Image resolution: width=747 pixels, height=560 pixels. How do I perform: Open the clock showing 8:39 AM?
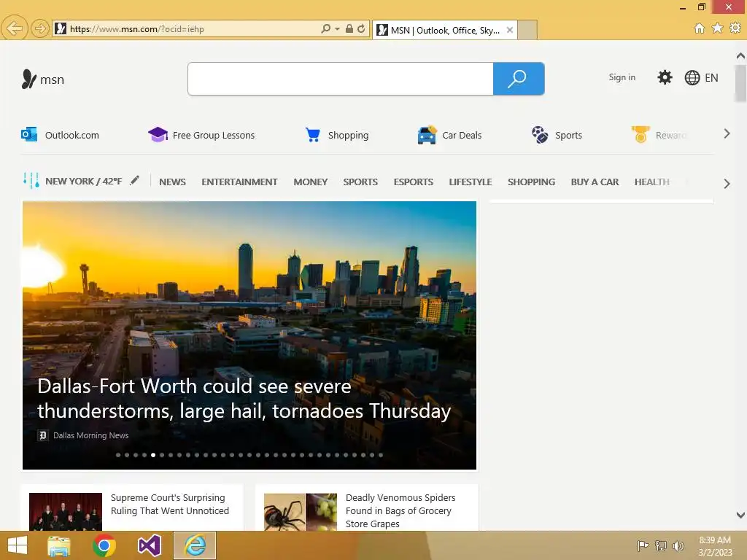click(x=715, y=546)
